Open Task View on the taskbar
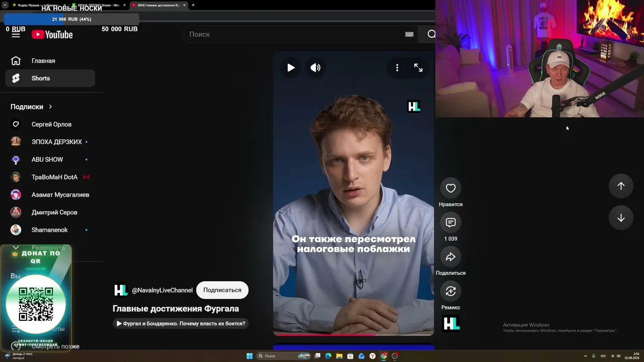The width and height of the screenshot is (644, 362). pyautogui.click(x=317, y=356)
